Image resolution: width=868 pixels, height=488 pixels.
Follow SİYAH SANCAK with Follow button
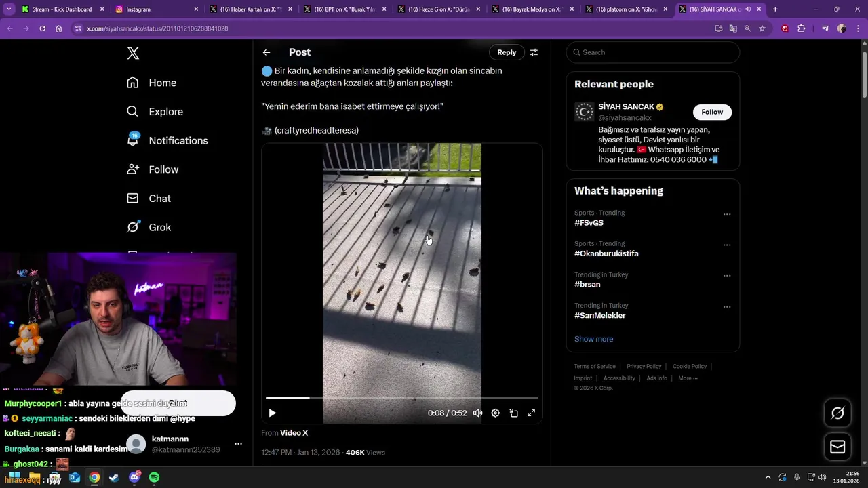point(712,112)
